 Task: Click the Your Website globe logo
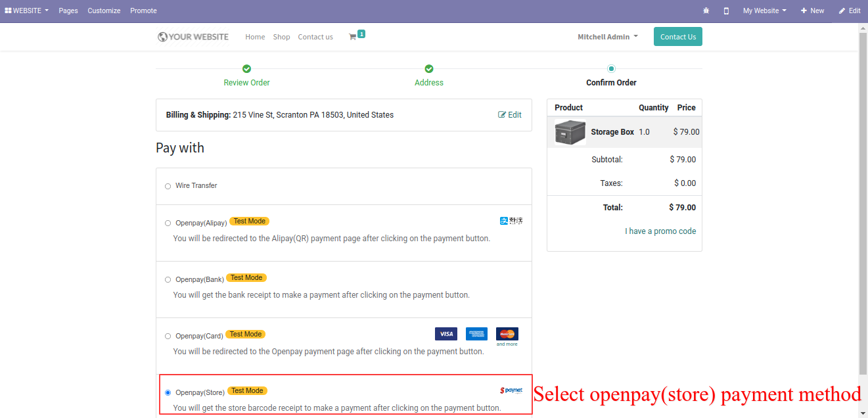193,37
